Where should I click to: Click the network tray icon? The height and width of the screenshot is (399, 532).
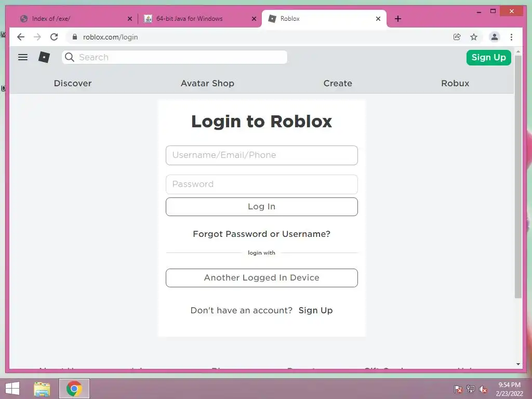471,389
